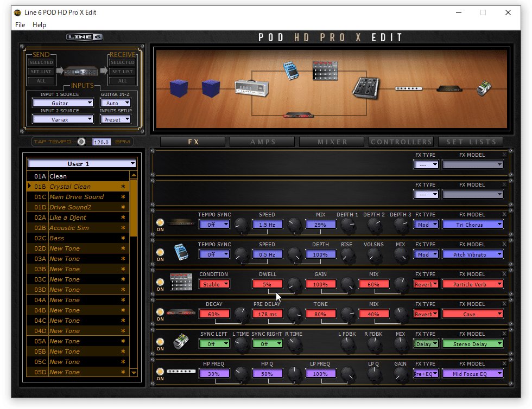
Task: Toggle the Cave reverb ON button
Action: 160,312
